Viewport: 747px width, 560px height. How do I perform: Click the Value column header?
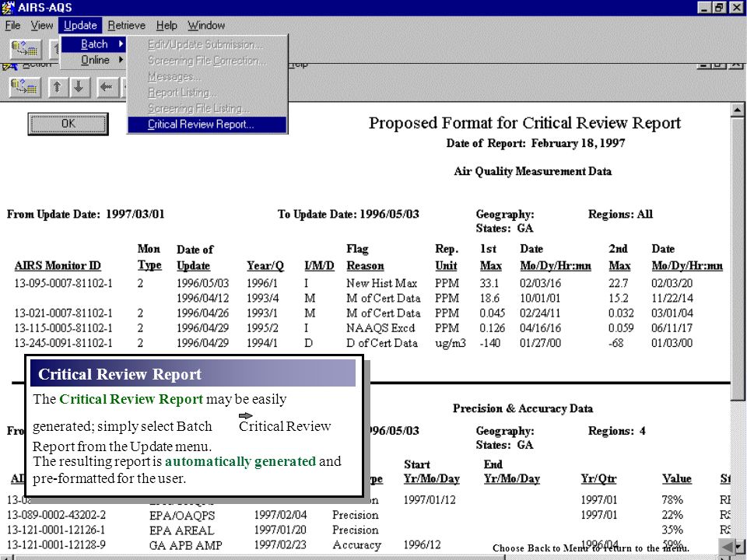676,479
